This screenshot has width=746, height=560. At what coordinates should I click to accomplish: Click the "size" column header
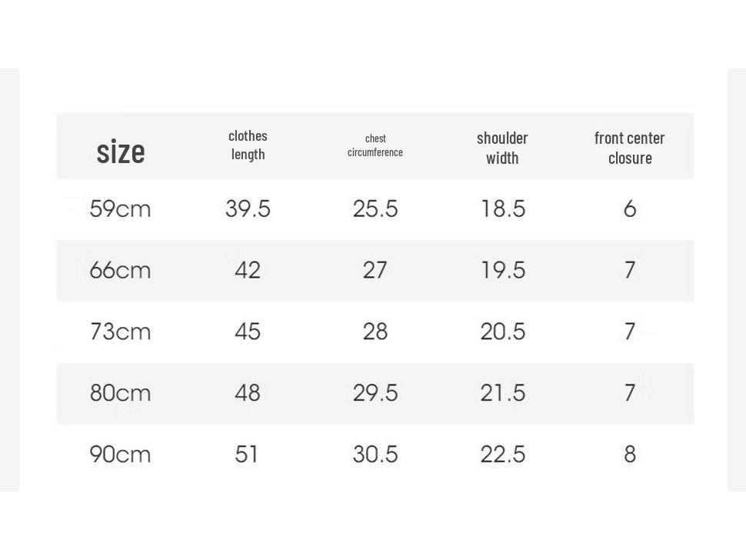(121, 152)
